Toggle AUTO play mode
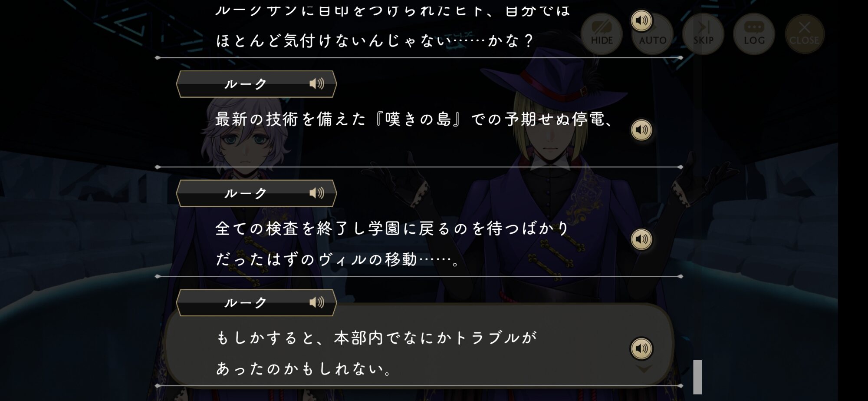This screenshot has height=401, width=868. point(653,34)
